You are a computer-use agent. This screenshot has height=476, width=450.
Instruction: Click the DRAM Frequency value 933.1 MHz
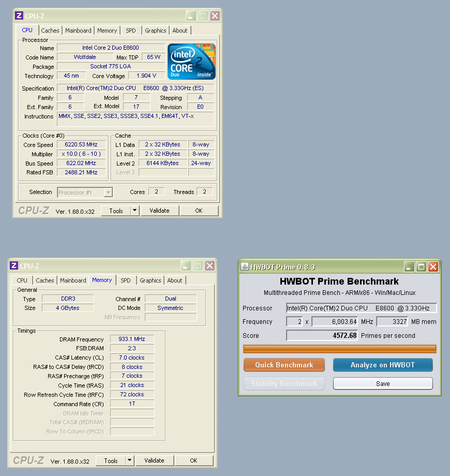click(132, 339)
